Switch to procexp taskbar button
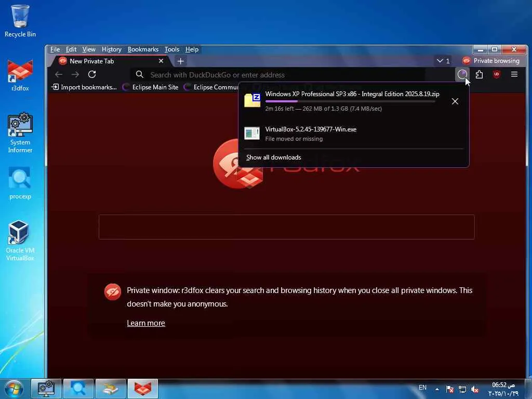Image resolution: width=532 pixels, height=399 pixels. 78,389
